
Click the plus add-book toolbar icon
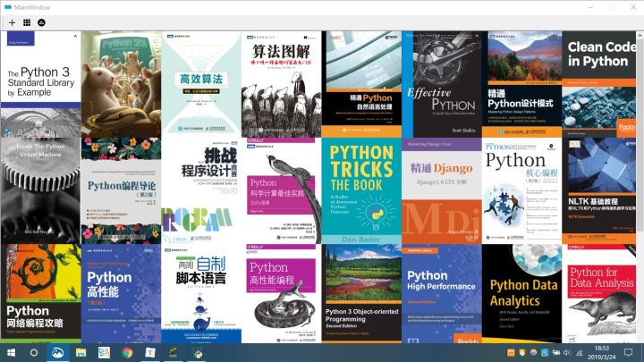click(x=12, y=22)
